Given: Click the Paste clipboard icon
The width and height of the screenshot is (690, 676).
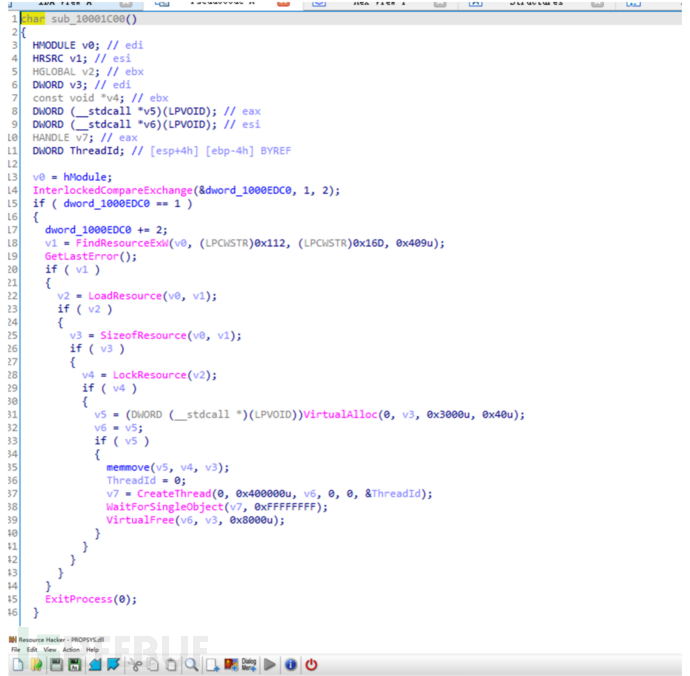Looking at the screenshot, I should pos(172,665).
